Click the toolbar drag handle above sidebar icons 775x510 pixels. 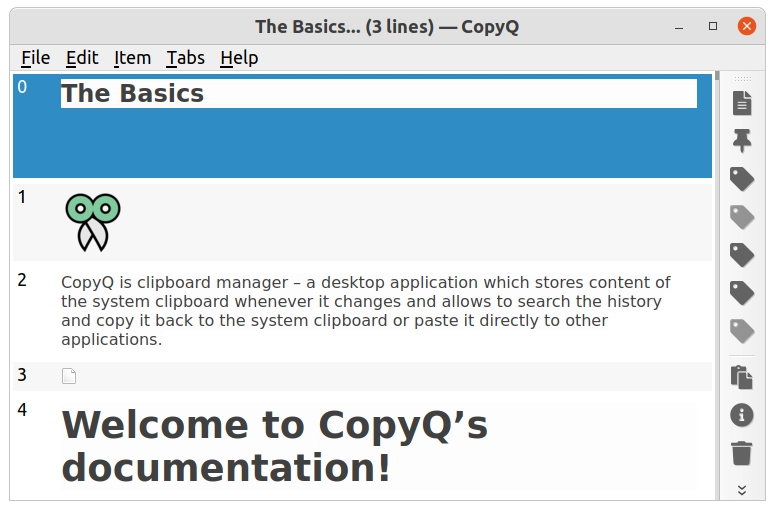click(741, 79)
